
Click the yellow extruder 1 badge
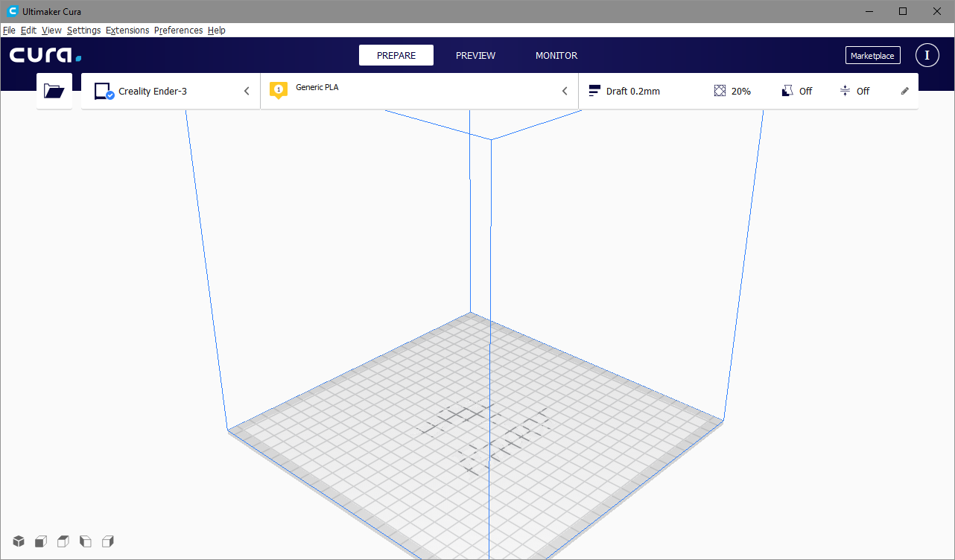point(279,90)
